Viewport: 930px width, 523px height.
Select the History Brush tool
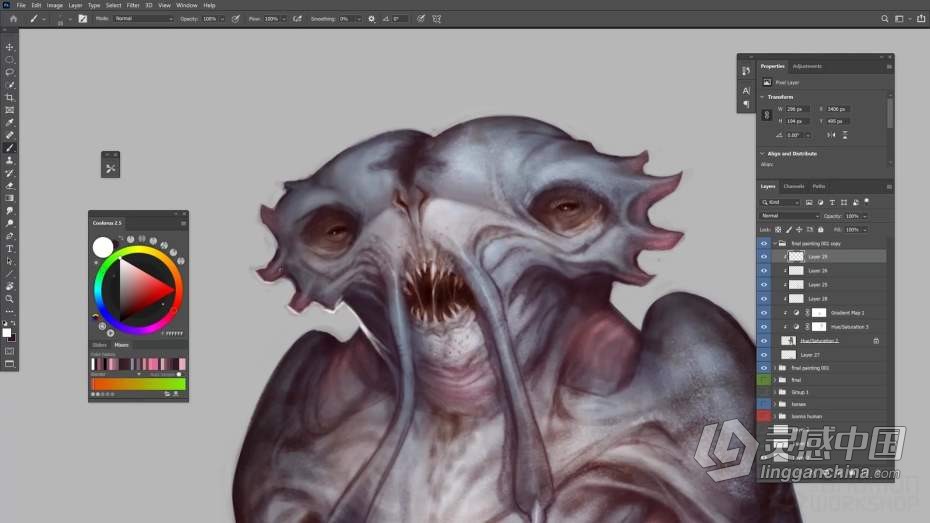coord(9,173)
